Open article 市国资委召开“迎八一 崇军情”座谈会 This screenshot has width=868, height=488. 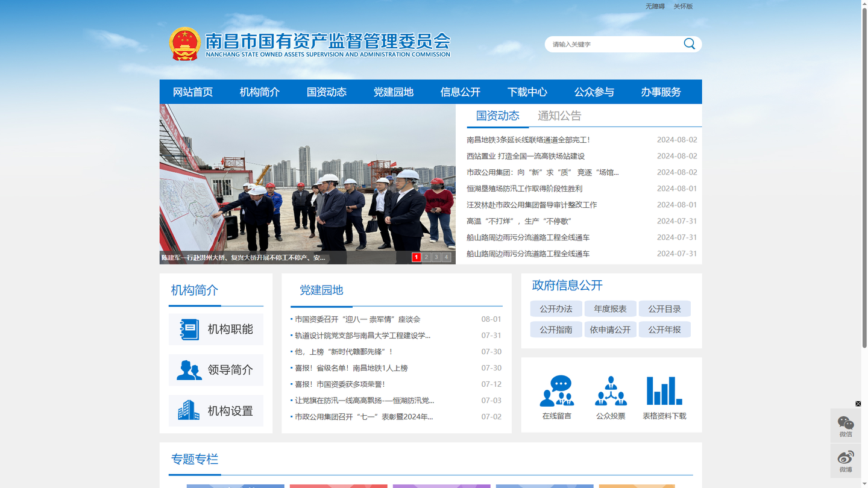[357, 319]
